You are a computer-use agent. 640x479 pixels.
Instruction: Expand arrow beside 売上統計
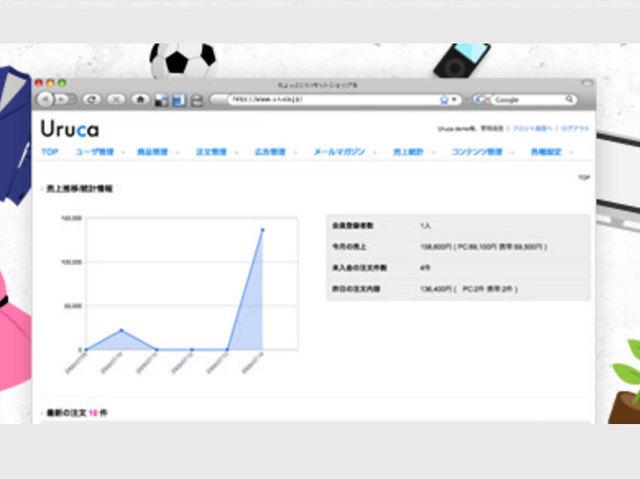[433, 153]
